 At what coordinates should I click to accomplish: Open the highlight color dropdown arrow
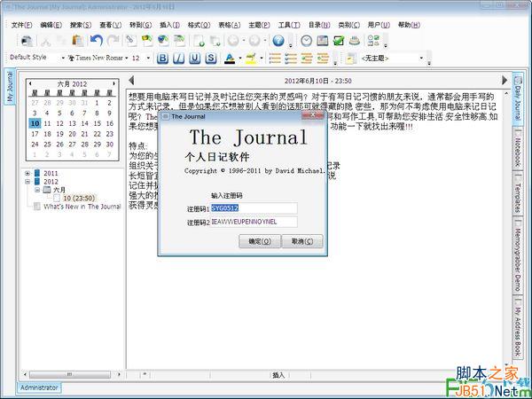click(262, 59)
